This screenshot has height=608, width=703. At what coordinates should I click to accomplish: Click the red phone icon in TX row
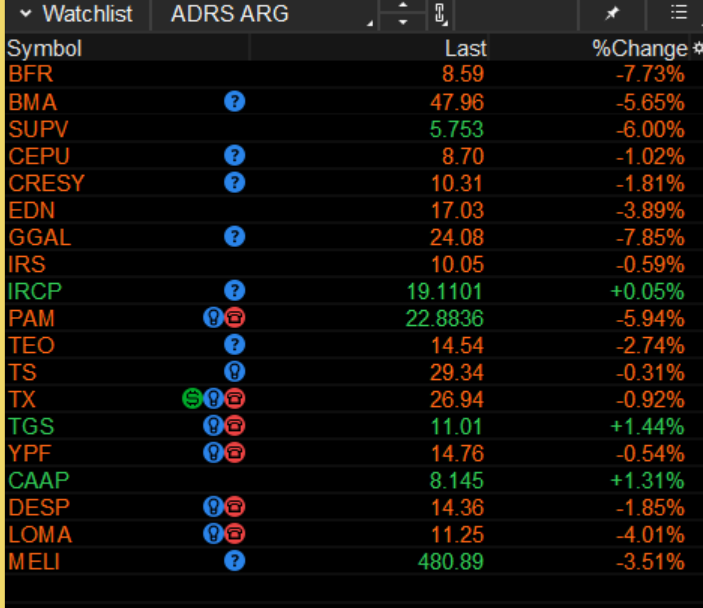[x=234, y=399]
